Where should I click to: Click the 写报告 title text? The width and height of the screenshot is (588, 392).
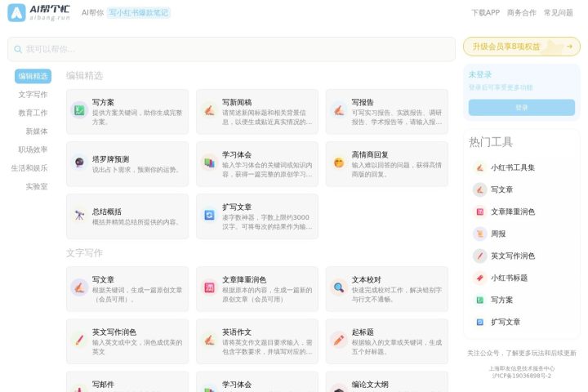(363, 102)
